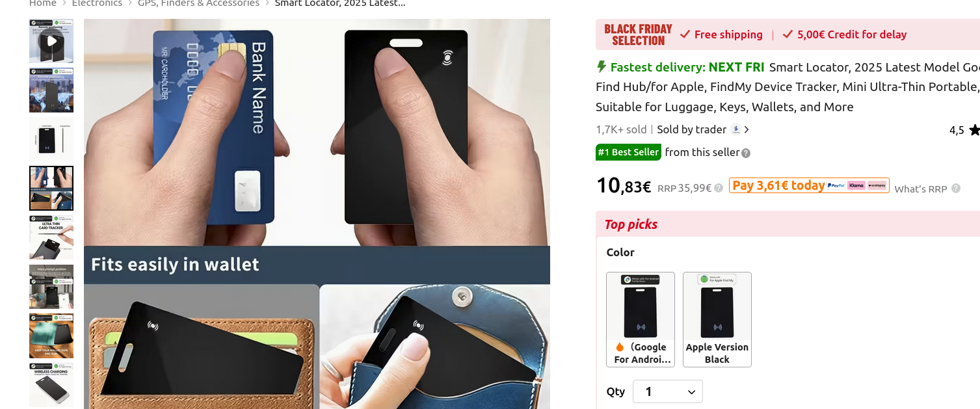980x409 pixels.
Task: Click the star rating icon next to 4,5
Action: tap(974, 130)
